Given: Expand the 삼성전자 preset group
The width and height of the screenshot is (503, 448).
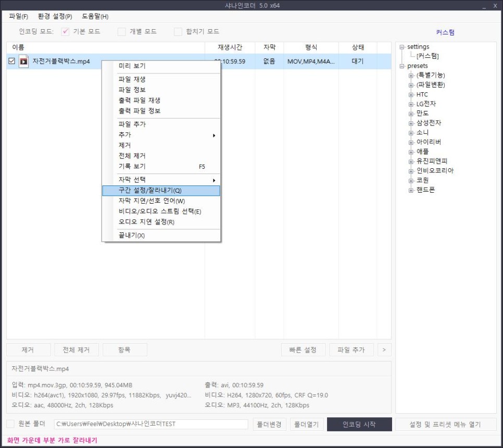Looking at the screenshot, I should pyautogui.click(x=411, y=123).
